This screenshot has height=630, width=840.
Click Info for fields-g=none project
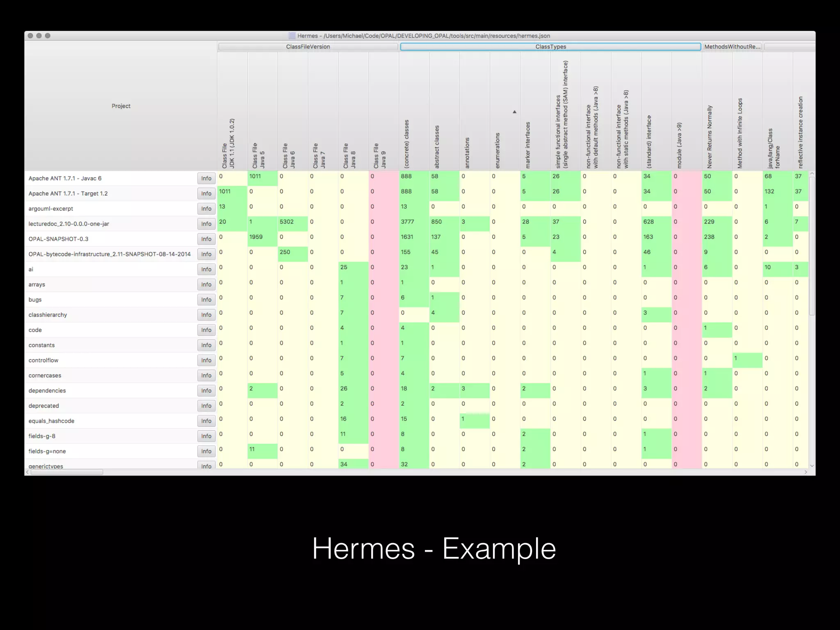(x=206, y=452)
